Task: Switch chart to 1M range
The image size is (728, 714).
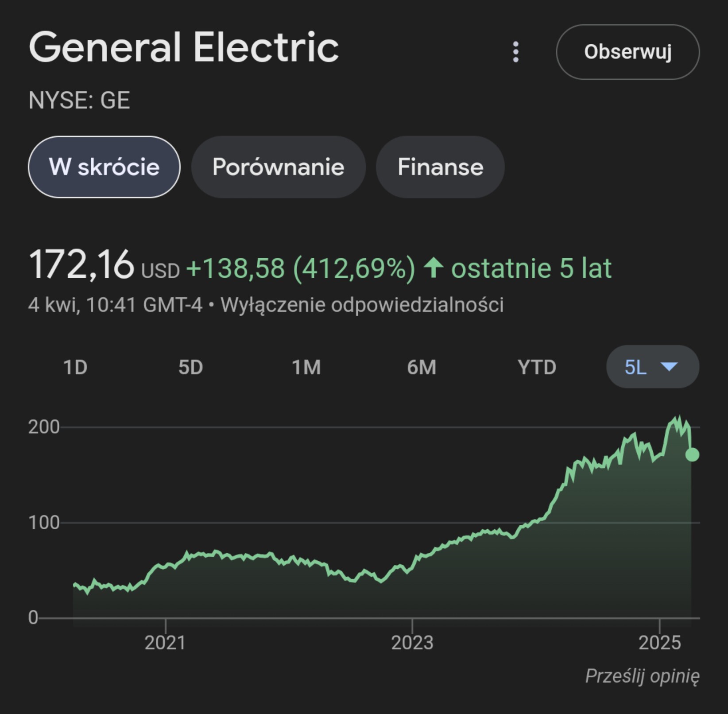Action: pos(306,367)
